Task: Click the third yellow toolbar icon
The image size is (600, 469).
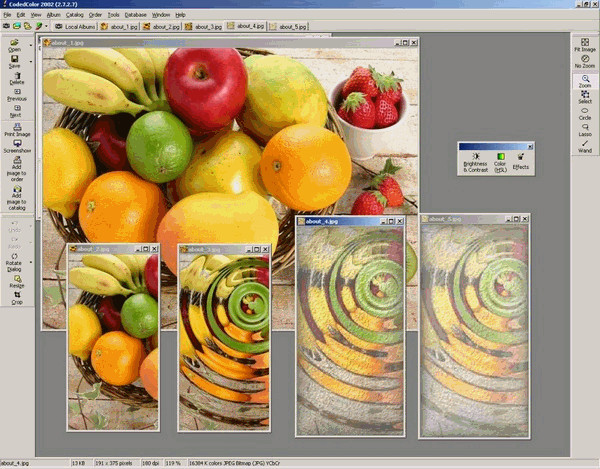Action: pos(27,26)
